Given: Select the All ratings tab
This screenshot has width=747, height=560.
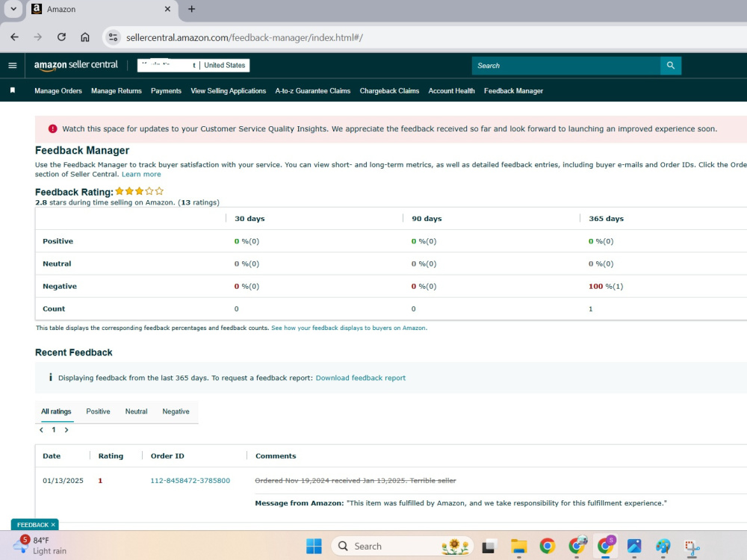Looking at the screenshot, I should pos(56,411).
